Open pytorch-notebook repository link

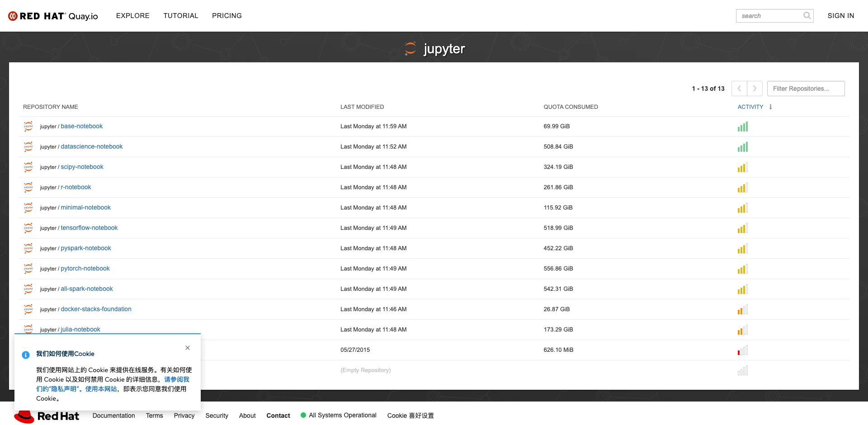[85, 269]
